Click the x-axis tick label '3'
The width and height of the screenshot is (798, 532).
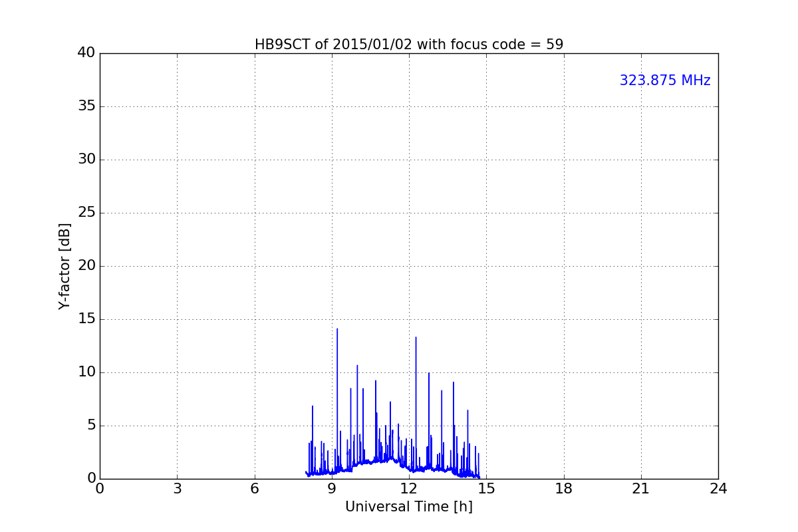[x=177, y=489]
